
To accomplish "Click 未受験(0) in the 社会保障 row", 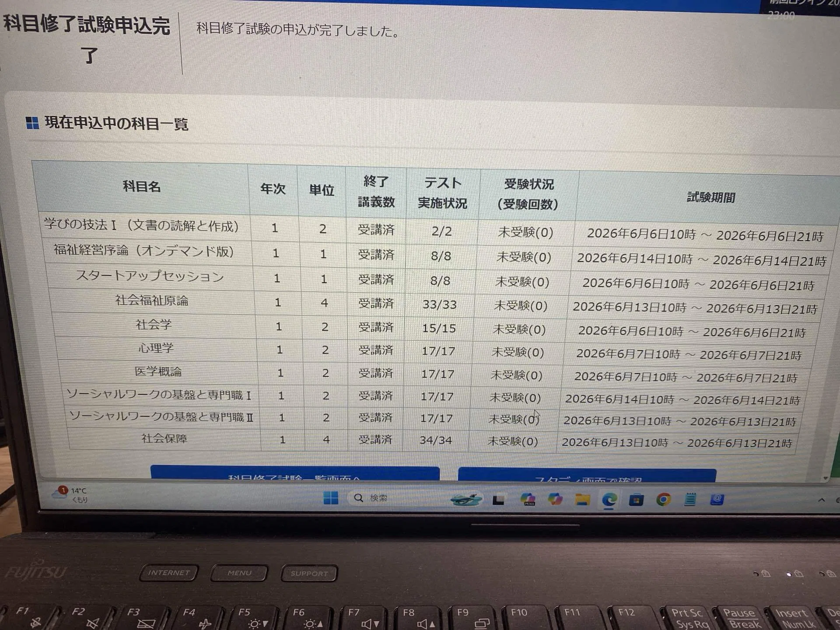I will (x=512, y=441).
